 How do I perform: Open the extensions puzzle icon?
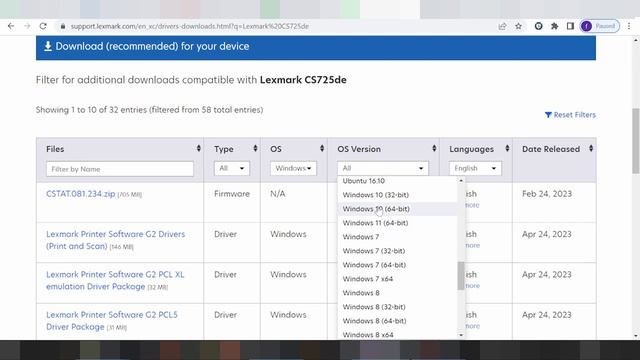554,26
